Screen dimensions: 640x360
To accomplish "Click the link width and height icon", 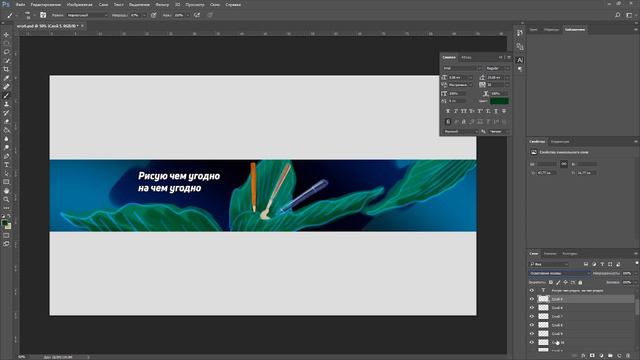I will 564,164.
